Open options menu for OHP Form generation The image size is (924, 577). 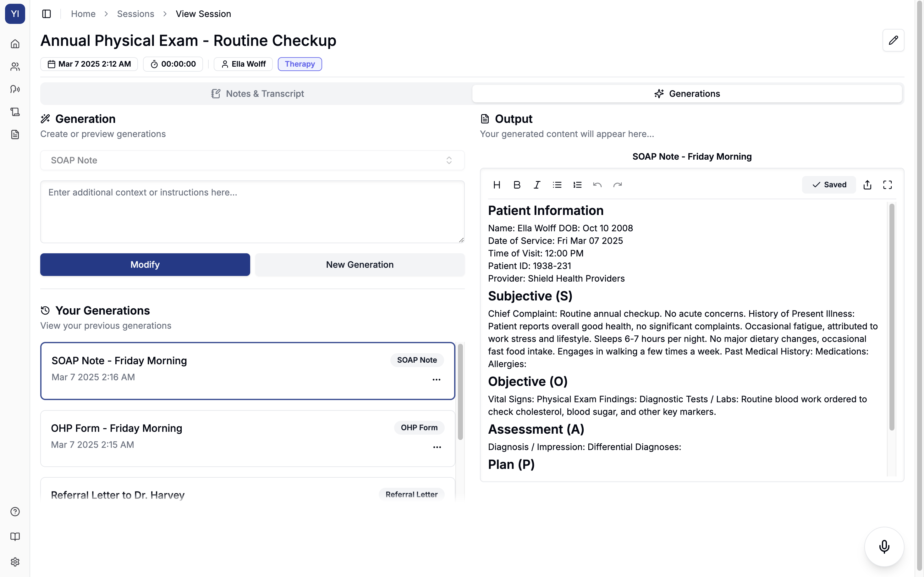click(x=437, y=447)
